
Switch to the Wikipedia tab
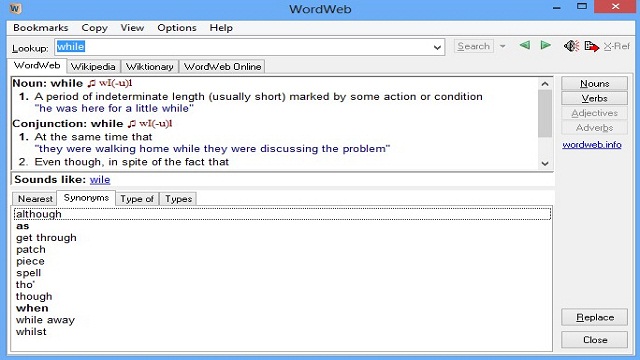[x=93, y=67]
